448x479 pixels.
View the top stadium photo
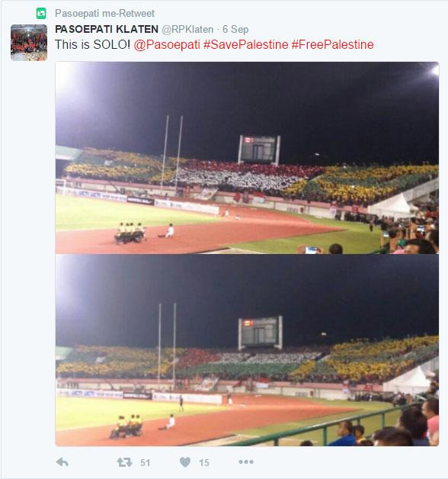click(247, 158)
